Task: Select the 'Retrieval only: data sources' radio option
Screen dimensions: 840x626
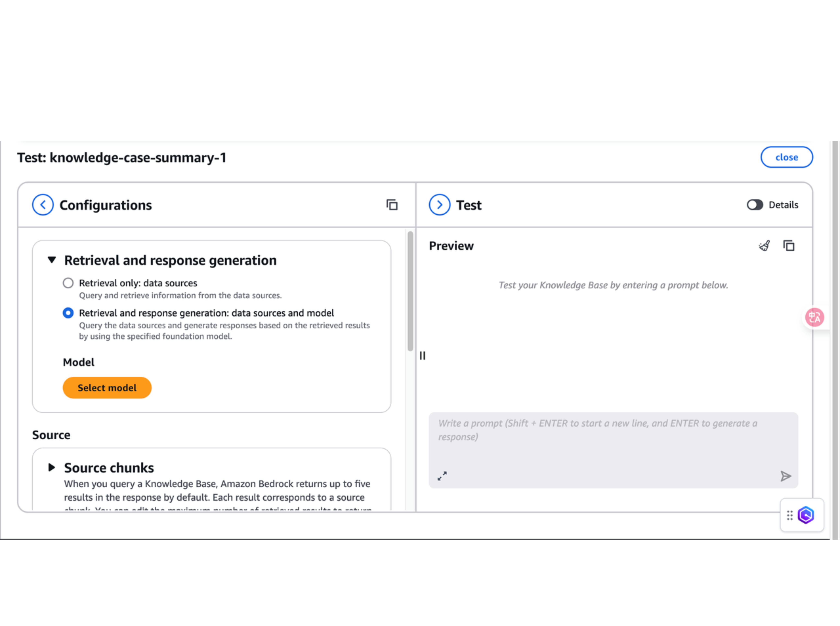Action: 68,283
